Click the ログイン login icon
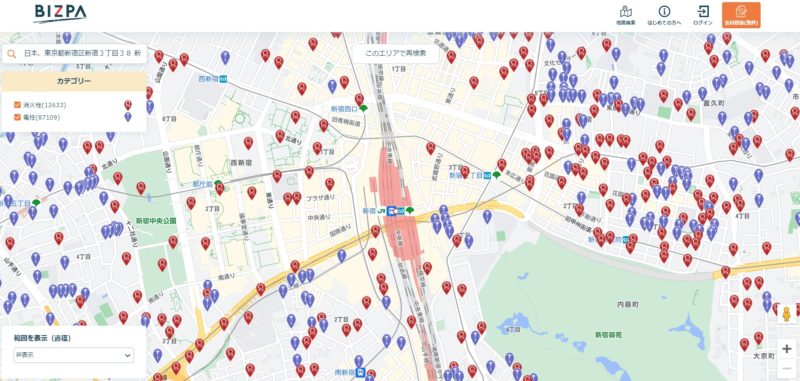 tap(703, 15)
